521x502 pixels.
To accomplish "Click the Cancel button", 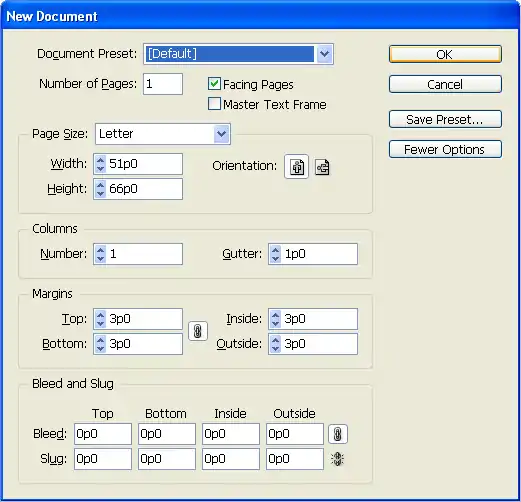I will pyautogui.click(x=445, y=84).
